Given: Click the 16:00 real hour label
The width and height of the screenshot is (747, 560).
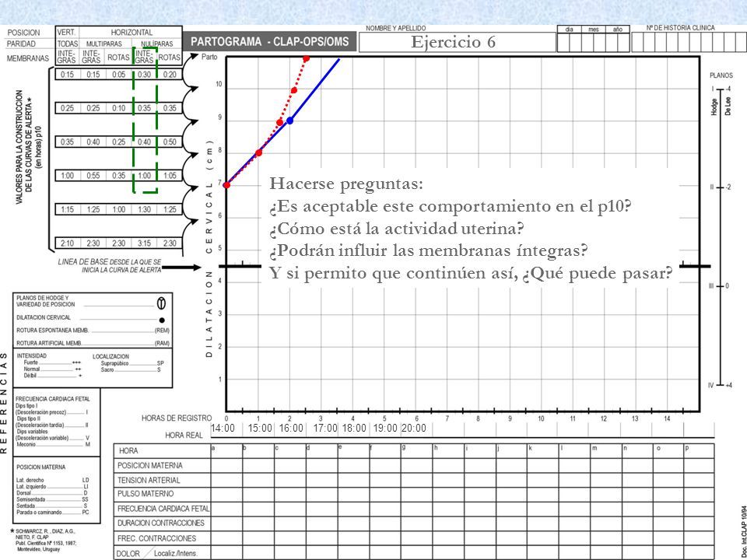Looking at the screenshot, I should point(291,428).
